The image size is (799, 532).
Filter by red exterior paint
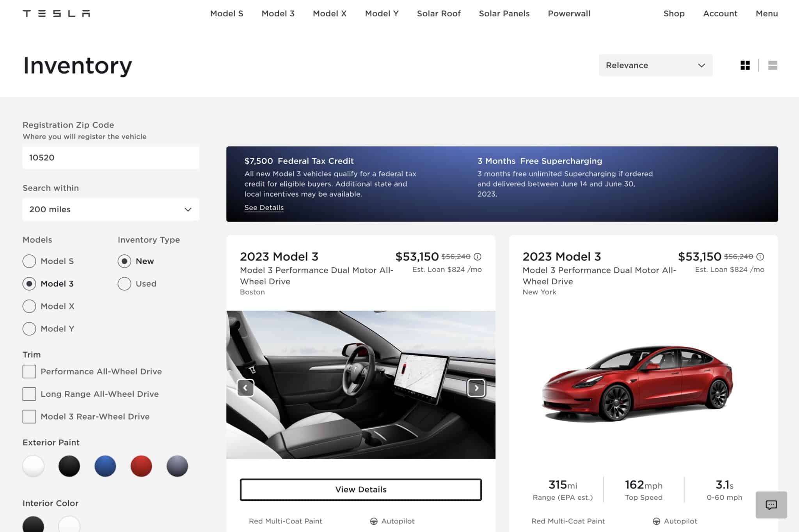coord(141,466)
